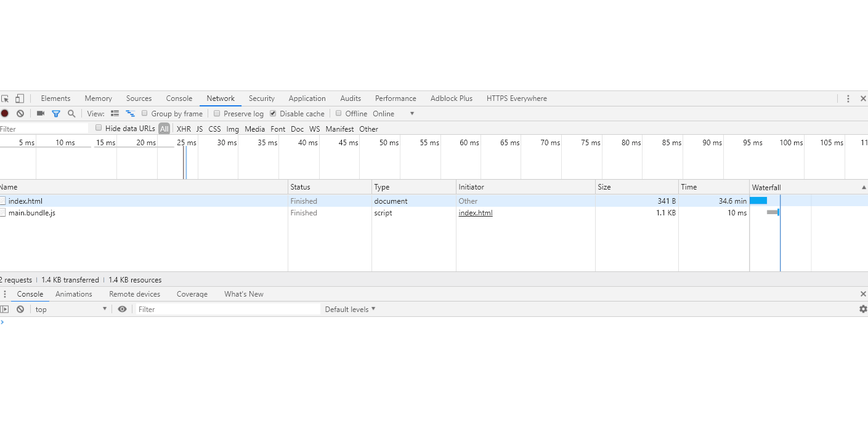Image resolution: width=868 pixels, height=440 pixels.
Task: Follow the index.html initiator link
Action: click(475, 213)
